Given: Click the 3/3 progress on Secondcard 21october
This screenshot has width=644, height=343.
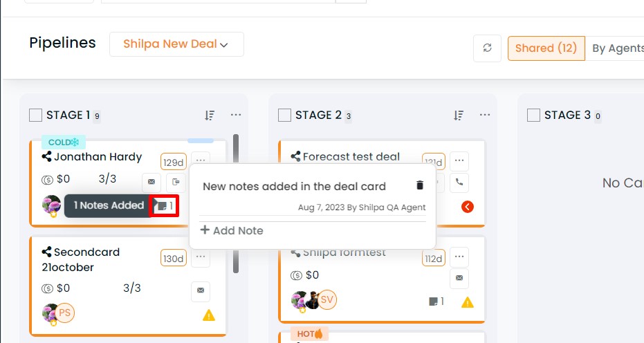Looking at the screenshot, I should (x=132, y=288).
